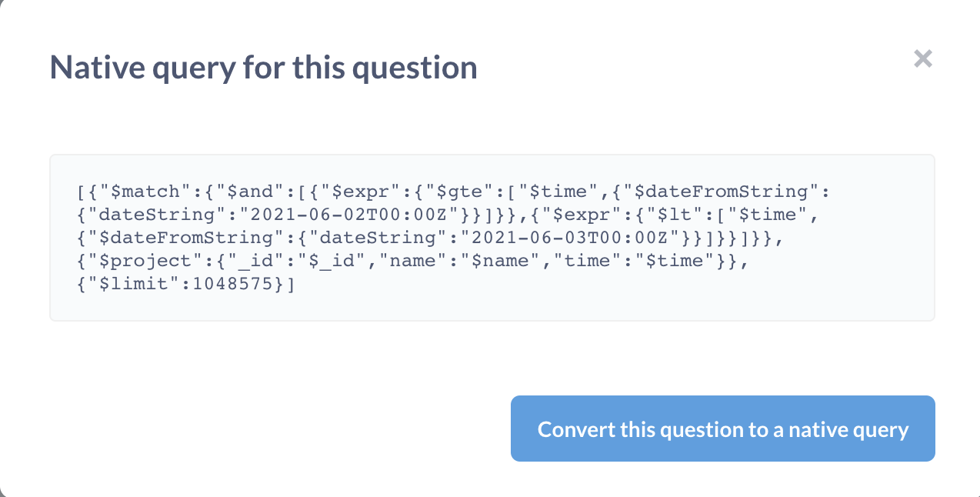Click the X icon in the top right corner
The image size is (980, 497).
coord(922,58)
